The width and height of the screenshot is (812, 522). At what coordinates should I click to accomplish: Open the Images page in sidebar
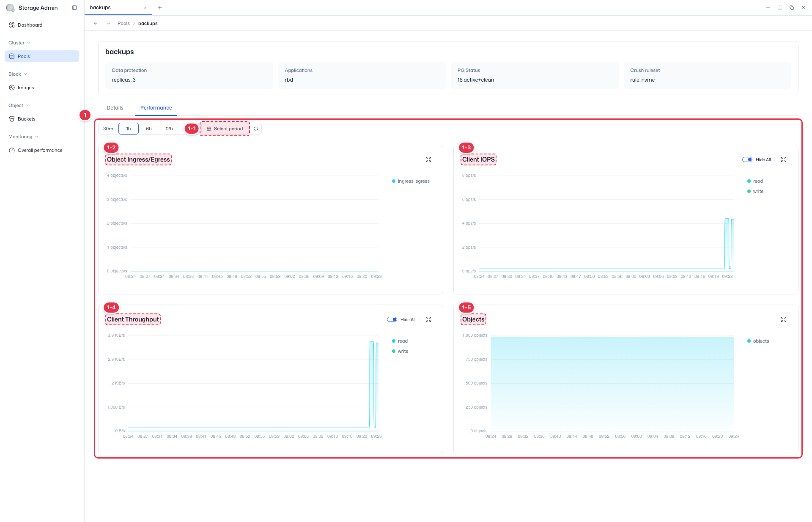pyautogui.click(x=42, y=88)
